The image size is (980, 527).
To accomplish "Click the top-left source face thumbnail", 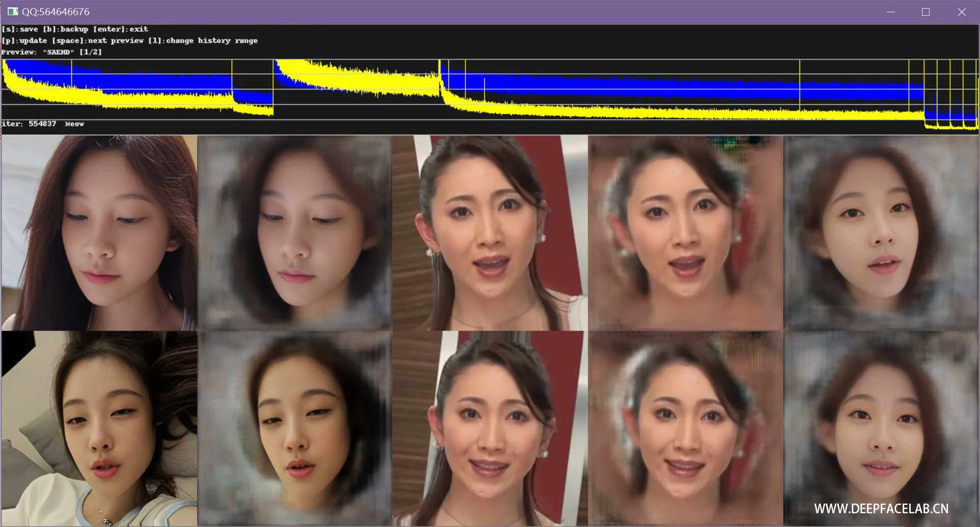I will pos(99,233).
